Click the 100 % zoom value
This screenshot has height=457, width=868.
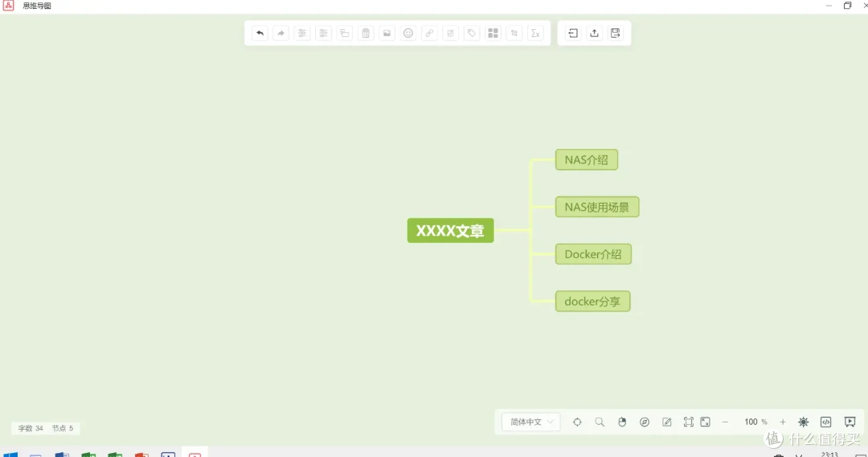click(x=755, y=422)
